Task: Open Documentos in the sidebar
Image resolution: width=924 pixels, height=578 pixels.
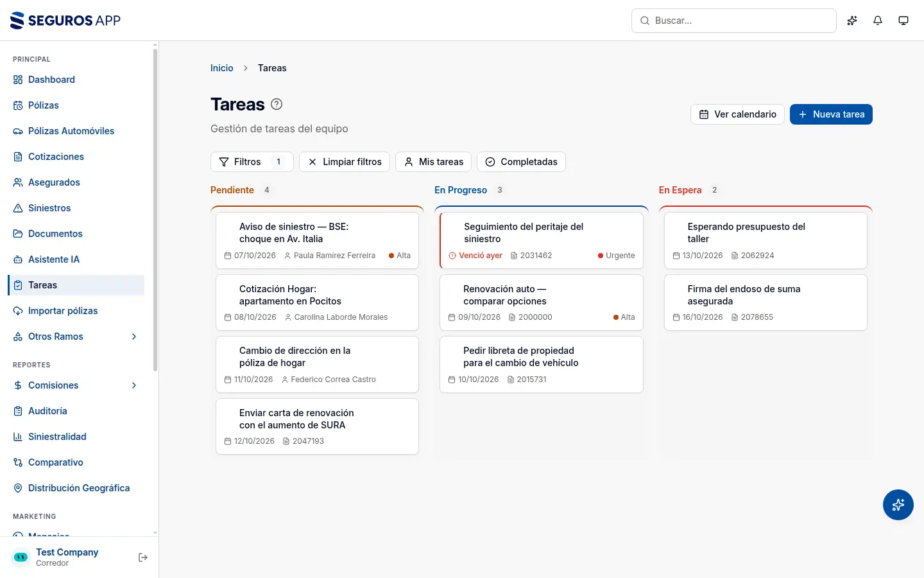Action: [76, 234]
